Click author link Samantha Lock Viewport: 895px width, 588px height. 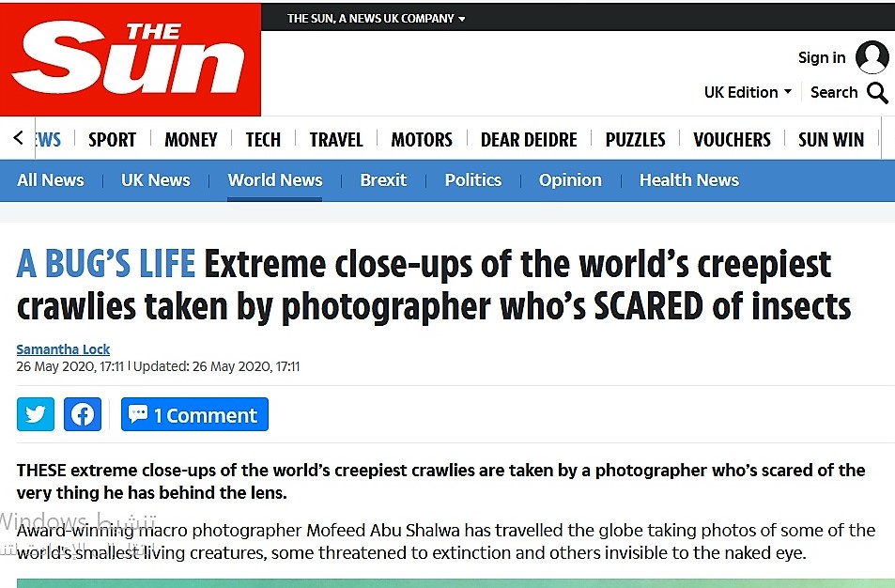(x=63, y=348)
